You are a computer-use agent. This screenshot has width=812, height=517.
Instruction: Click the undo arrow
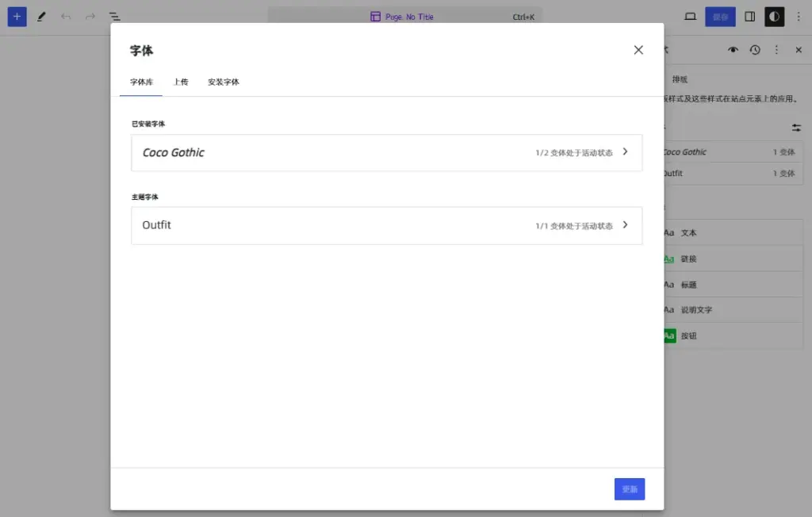[x=66, y=17]
